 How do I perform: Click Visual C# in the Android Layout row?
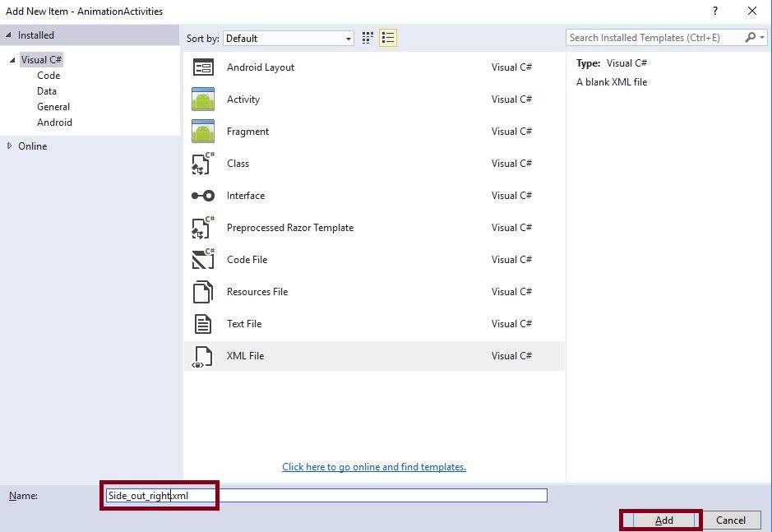(x=511, y=67)
